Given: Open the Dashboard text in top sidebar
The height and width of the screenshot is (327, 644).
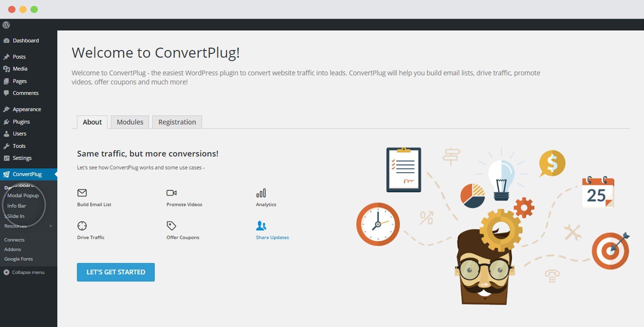Looking at the screenshot, I should pos(26,41).
